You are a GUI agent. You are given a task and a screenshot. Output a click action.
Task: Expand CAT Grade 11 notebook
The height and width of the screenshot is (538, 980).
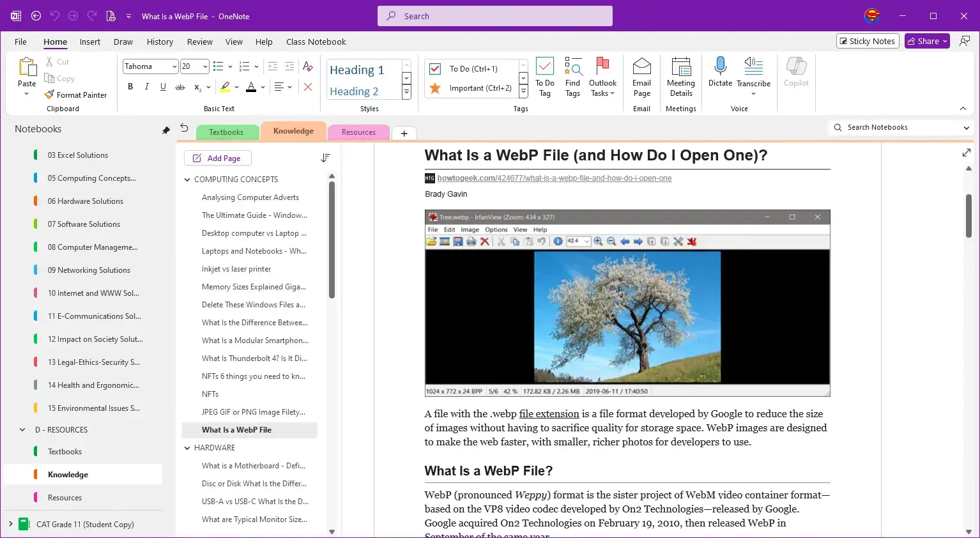point(10,525)
